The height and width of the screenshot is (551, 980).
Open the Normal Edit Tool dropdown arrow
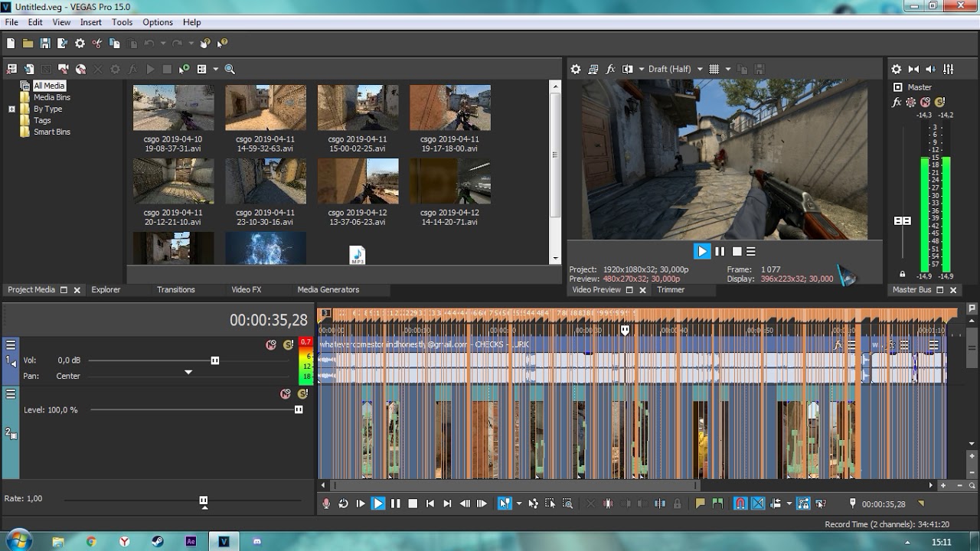click(x=519, y=504)
